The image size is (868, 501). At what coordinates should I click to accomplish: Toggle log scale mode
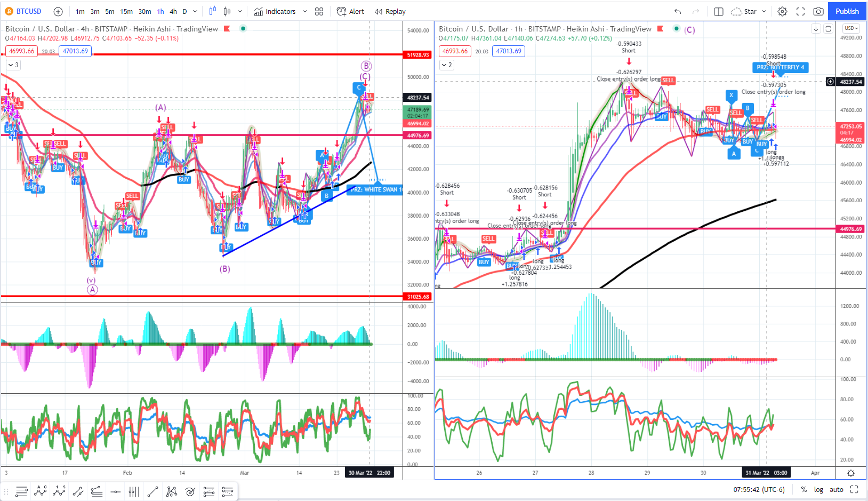tap(818, 489)
